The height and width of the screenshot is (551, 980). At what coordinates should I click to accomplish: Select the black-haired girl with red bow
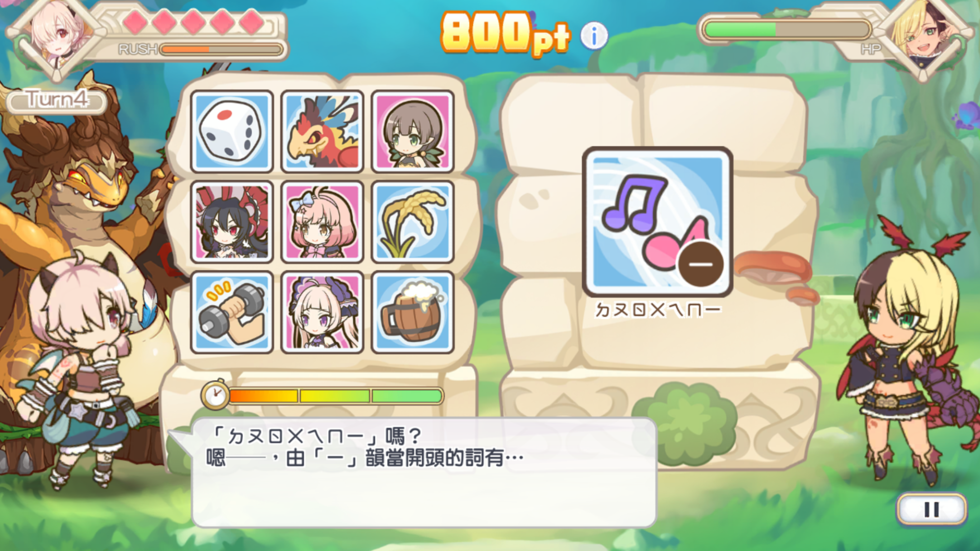point(232,222)
